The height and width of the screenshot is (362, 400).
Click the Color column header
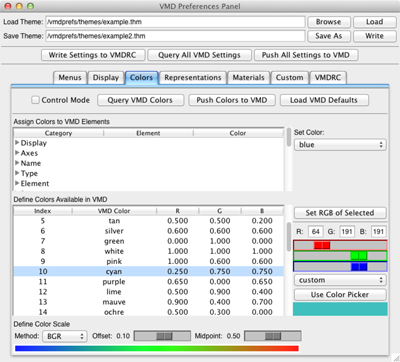click(x=238, y=133)
